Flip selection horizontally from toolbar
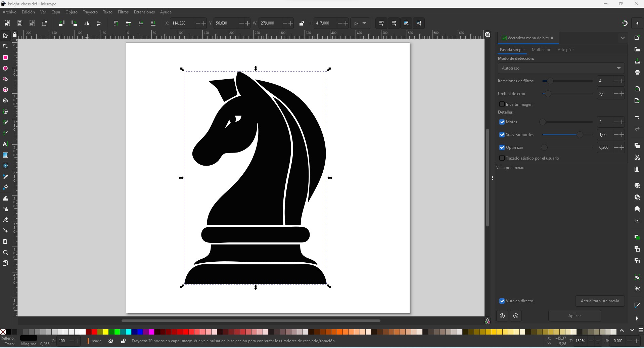This screenshot has width=644, height=348. [87, 24]
